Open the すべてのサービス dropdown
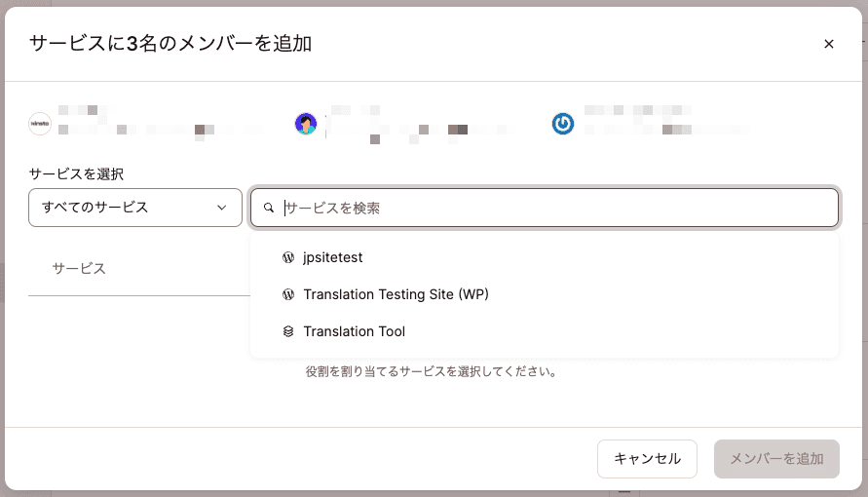 click(x=135, y=208)
